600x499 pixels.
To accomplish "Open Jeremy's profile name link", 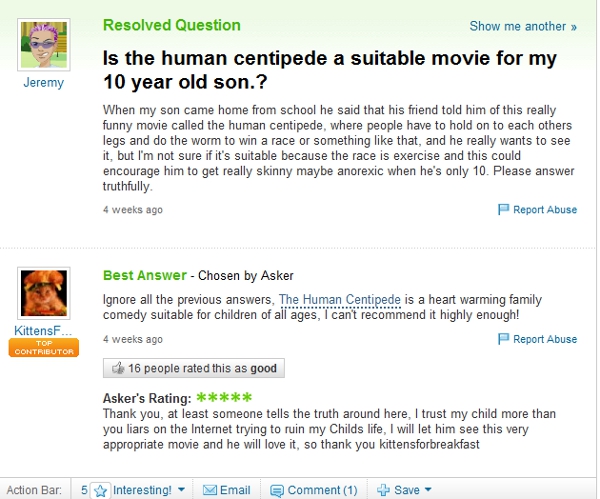I will pos(44,83).
